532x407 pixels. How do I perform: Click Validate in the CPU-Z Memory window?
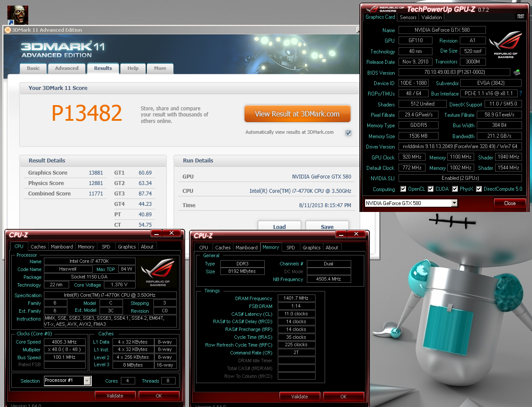click(299, 397)
